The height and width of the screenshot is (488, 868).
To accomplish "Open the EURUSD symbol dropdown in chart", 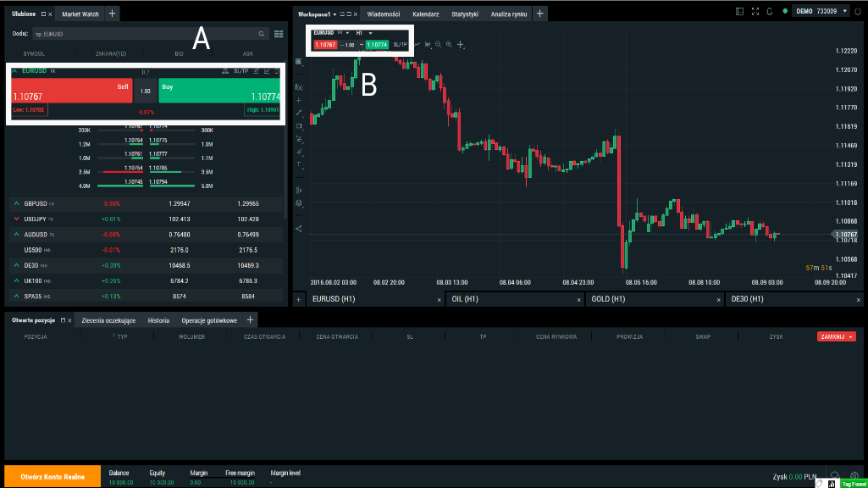I will point(331,33).
